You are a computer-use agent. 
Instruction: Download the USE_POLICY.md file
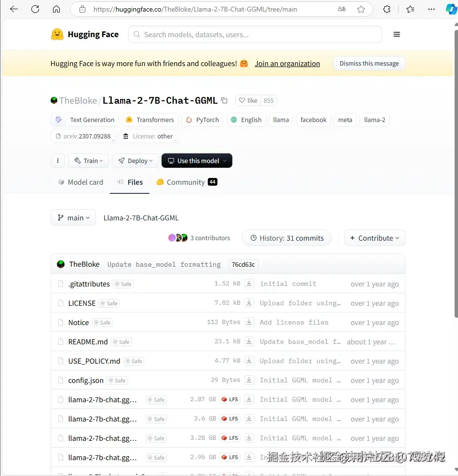pyautogui.click(x=249, y=361)
